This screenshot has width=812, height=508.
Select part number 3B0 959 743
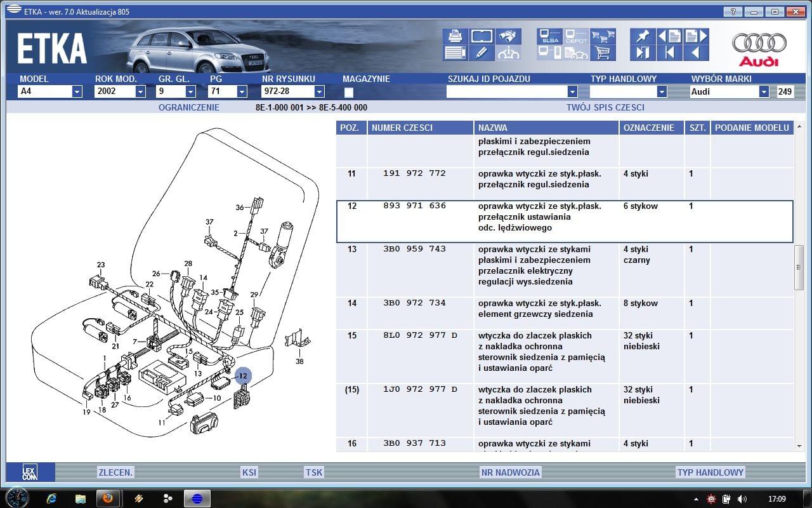(414, 249)
